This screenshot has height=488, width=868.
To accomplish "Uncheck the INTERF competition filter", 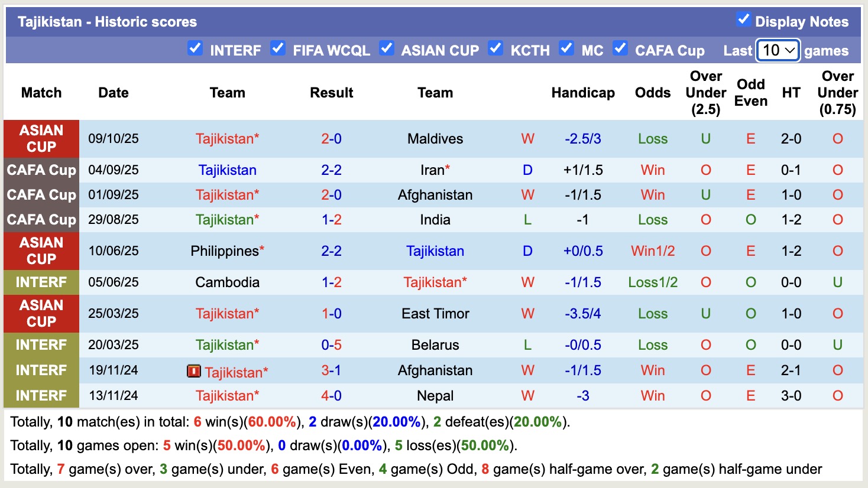I will click(195, 49).
